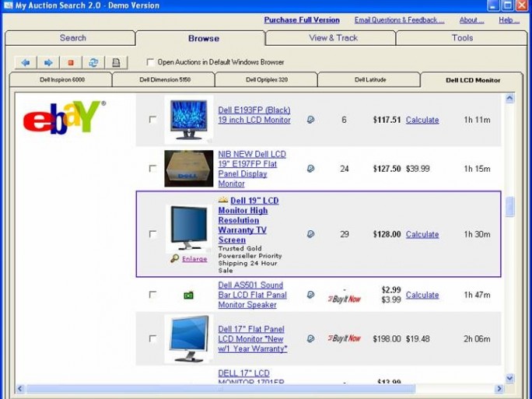Open the View & Track tab

331,38
